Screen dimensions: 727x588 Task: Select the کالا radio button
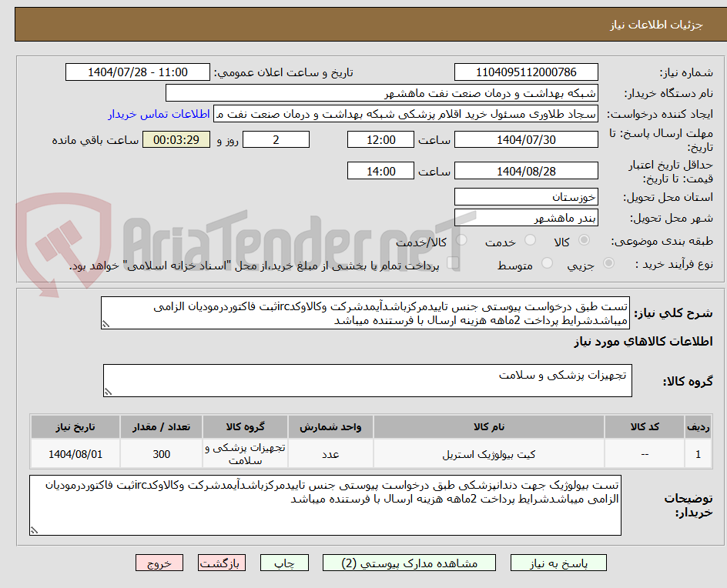584,239
